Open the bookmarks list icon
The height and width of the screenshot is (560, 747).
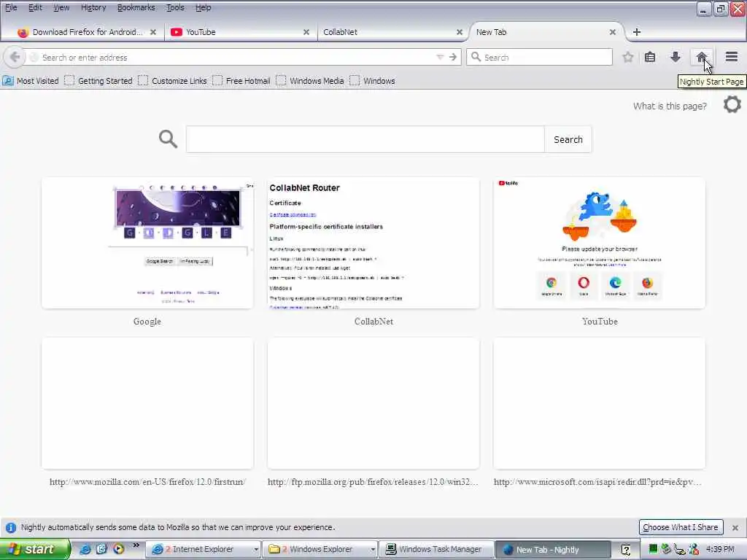(x=650, y=57)
